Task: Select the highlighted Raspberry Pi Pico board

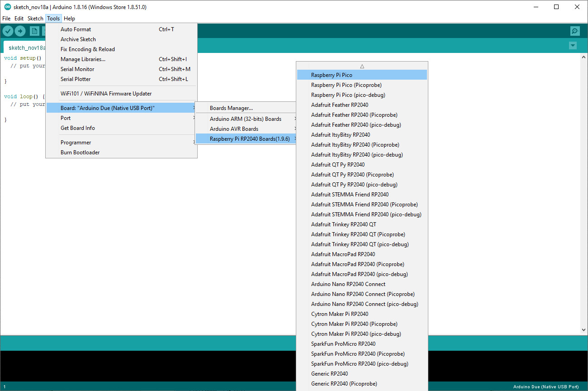Action: coord(362,75)
